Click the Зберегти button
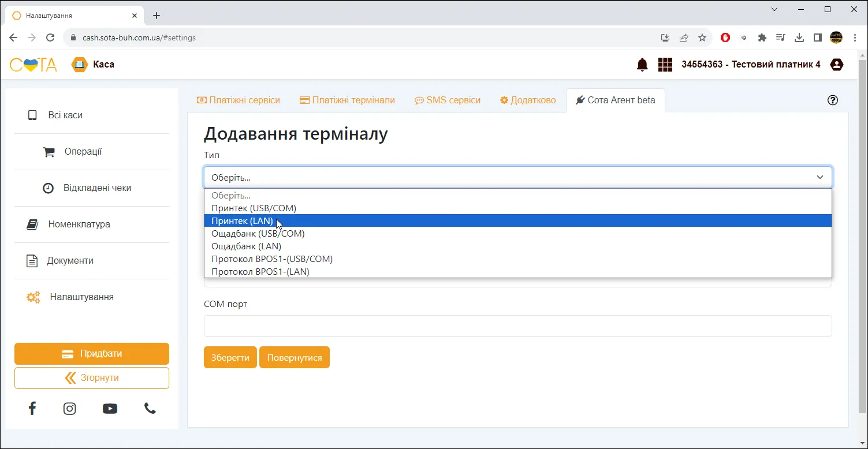Viewport: 868px width, 449px height. click(x=230, y=357)
